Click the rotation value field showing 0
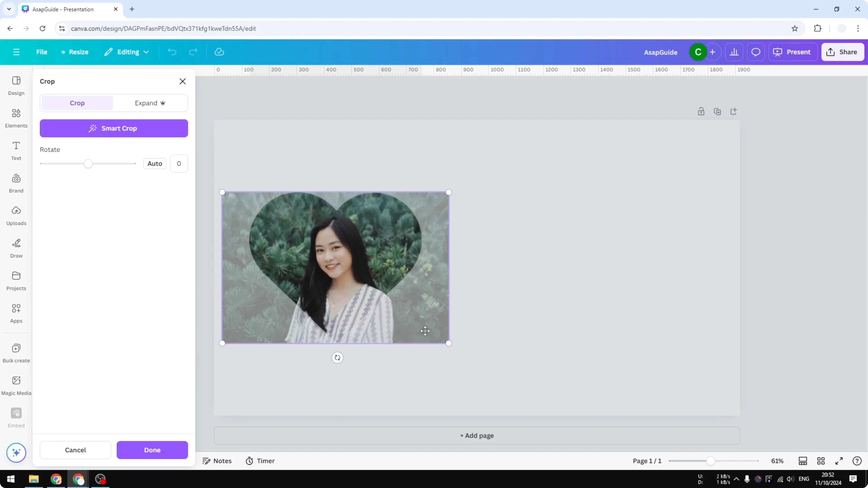 [179, 163]
